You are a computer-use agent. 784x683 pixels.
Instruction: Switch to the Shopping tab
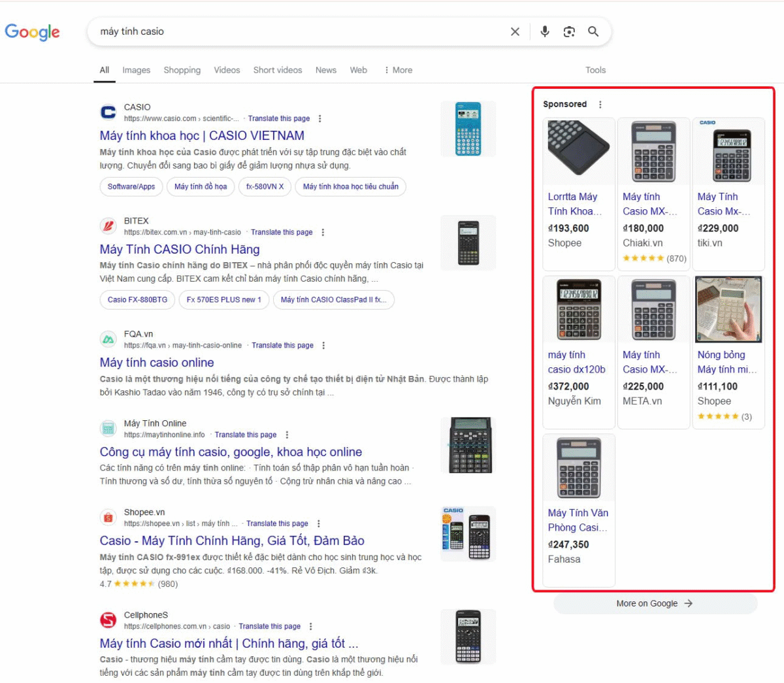click(182, 70)
